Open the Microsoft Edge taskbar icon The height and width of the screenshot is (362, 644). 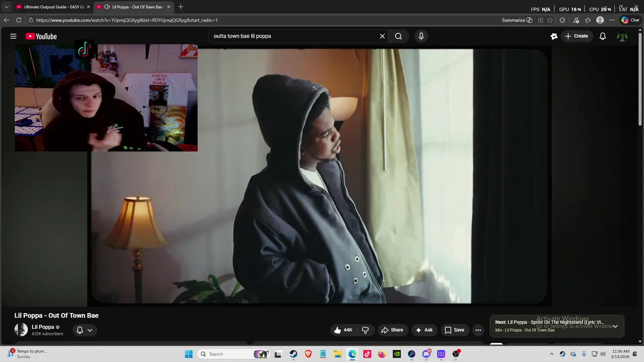tap(352, 354)
